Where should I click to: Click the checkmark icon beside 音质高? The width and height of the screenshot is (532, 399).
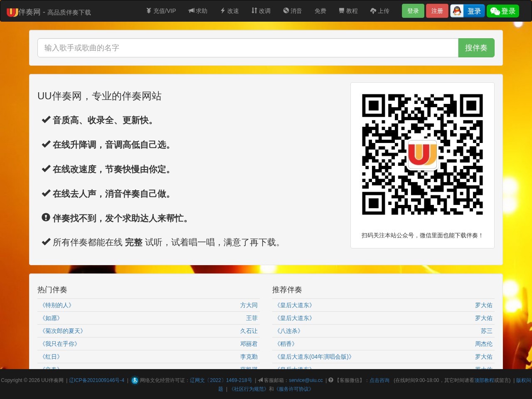coord(46,120)
